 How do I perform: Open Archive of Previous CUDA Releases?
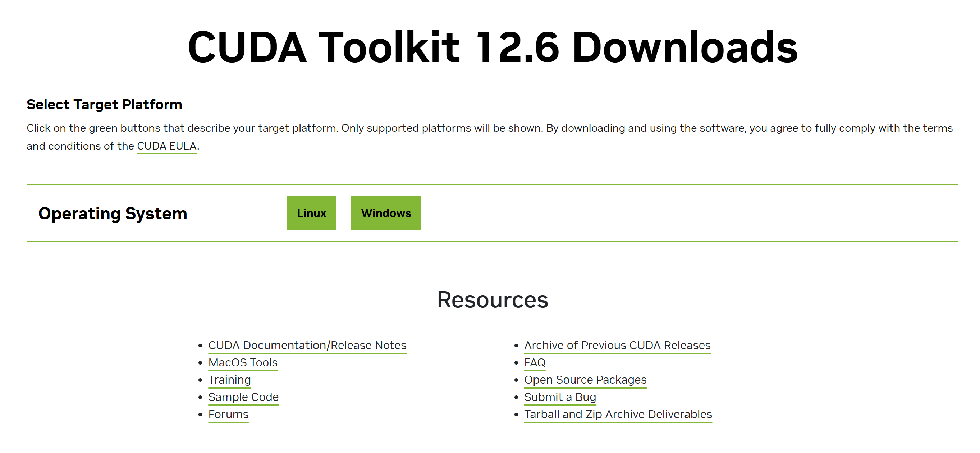617,345
